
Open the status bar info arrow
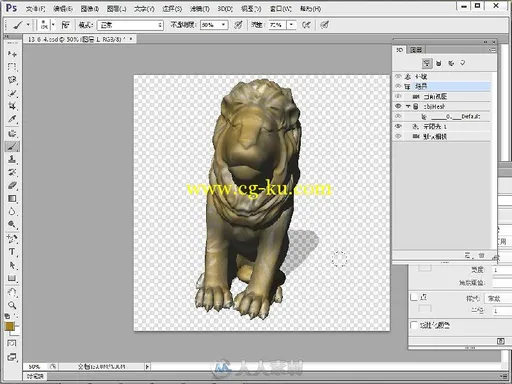[147, 367]
